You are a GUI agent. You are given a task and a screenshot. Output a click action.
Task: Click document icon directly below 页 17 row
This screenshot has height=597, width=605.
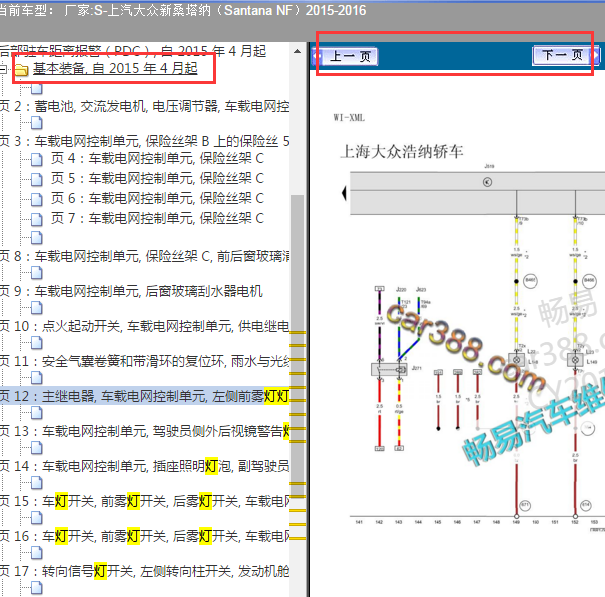(x=37, y=588)
